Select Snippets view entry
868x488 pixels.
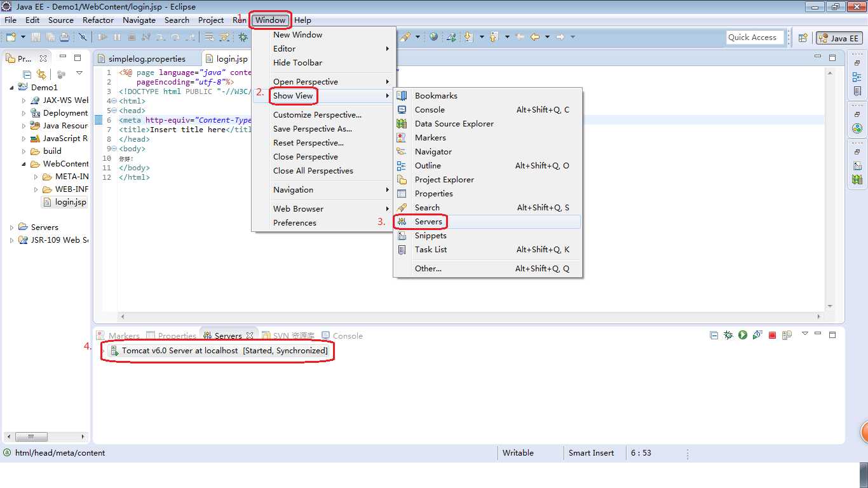point(487,235)
